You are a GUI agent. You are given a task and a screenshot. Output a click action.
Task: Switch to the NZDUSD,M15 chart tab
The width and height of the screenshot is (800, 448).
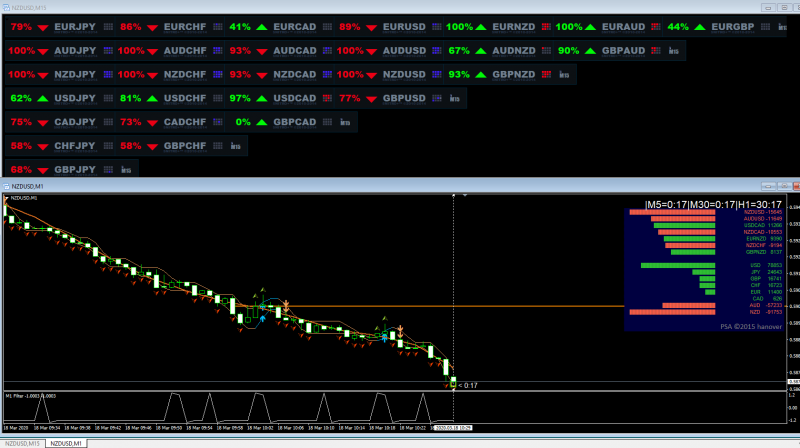coord(22,443)
